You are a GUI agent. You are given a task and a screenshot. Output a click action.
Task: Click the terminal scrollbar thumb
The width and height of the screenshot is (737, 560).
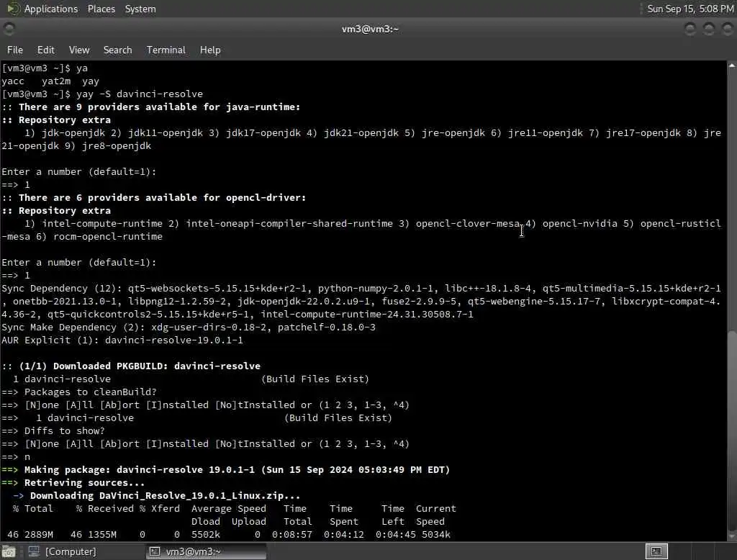732,430
